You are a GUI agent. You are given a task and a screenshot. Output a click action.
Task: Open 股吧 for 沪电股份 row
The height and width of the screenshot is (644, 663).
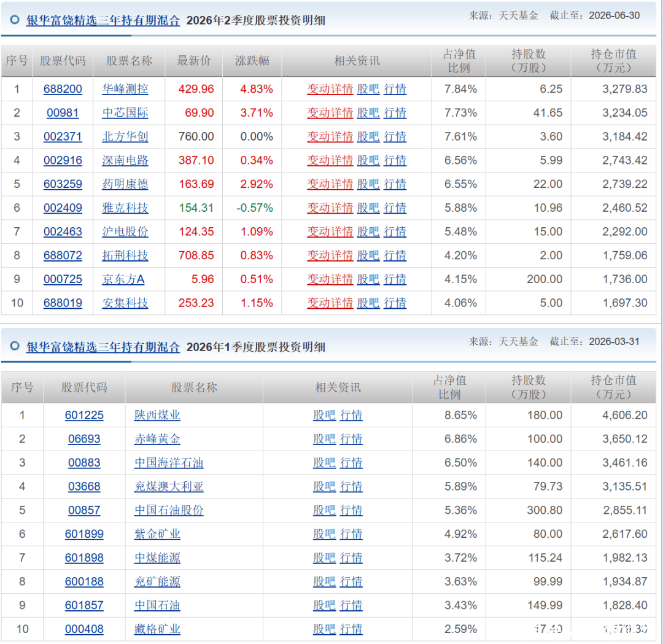[x=368, y=231]
